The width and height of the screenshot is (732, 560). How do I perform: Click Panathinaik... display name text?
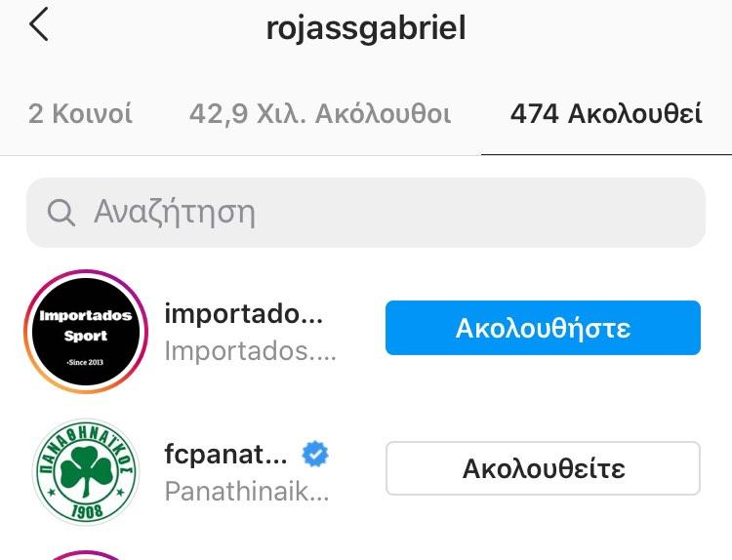[247, 491]
